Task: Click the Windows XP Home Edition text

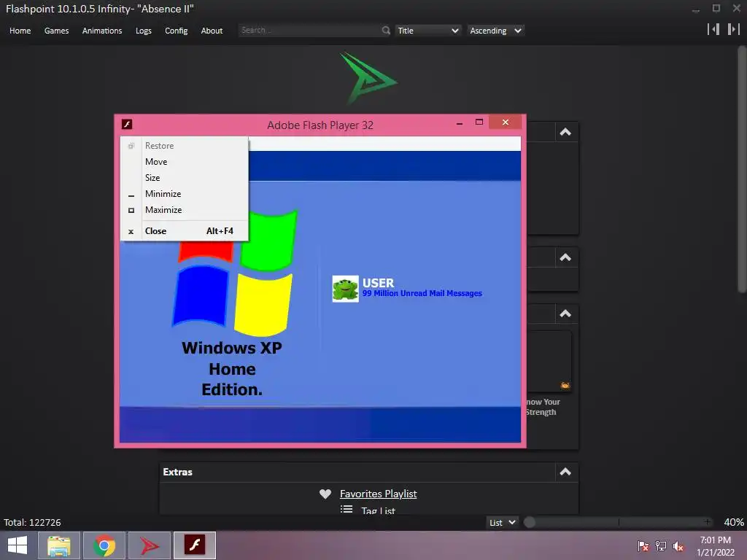Action: click(x=232, y=368)
